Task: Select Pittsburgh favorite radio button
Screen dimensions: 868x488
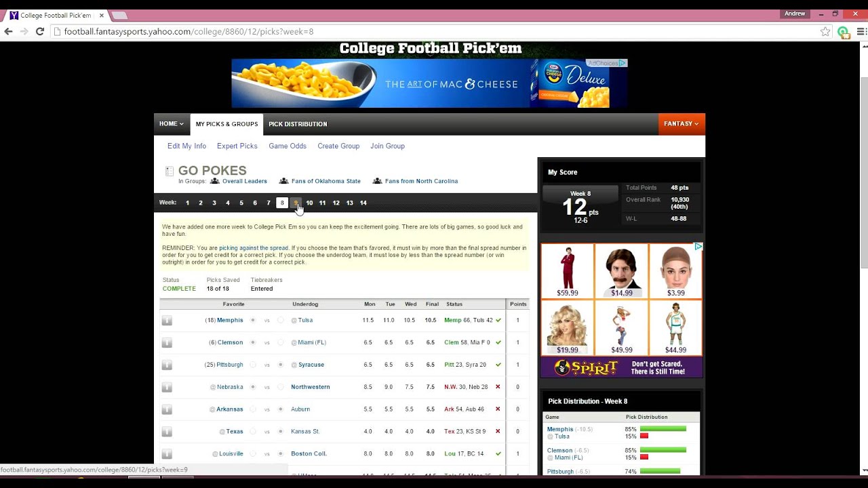Action: pyautogui.click(x=253, y=365)
